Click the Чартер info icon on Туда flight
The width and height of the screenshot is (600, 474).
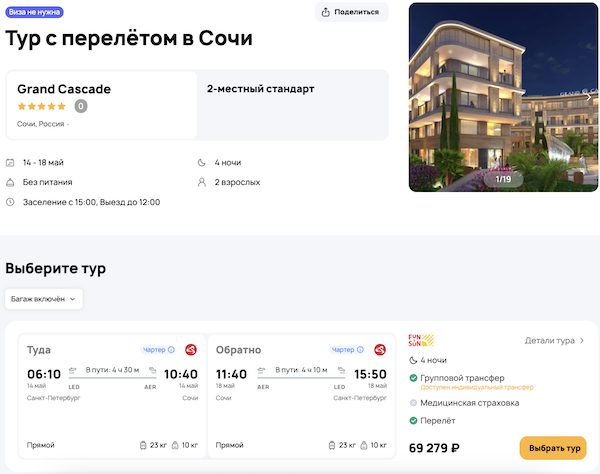(x=171, y=350)
